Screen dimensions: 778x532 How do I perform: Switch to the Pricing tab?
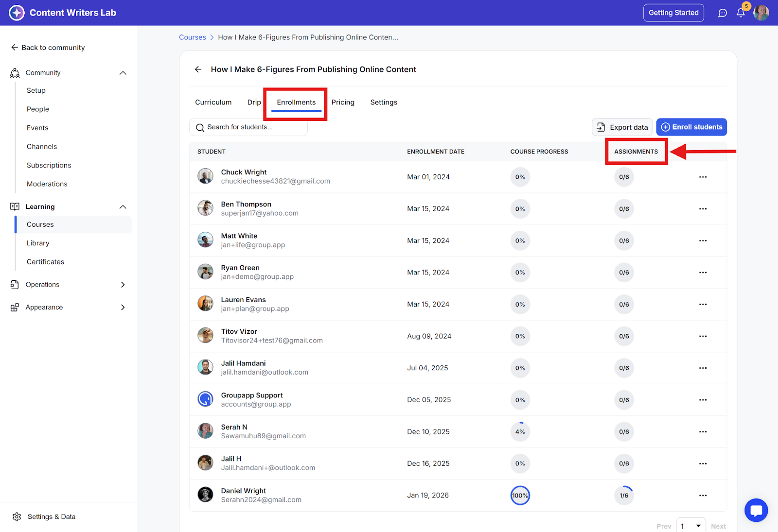(x=343, y=103)
